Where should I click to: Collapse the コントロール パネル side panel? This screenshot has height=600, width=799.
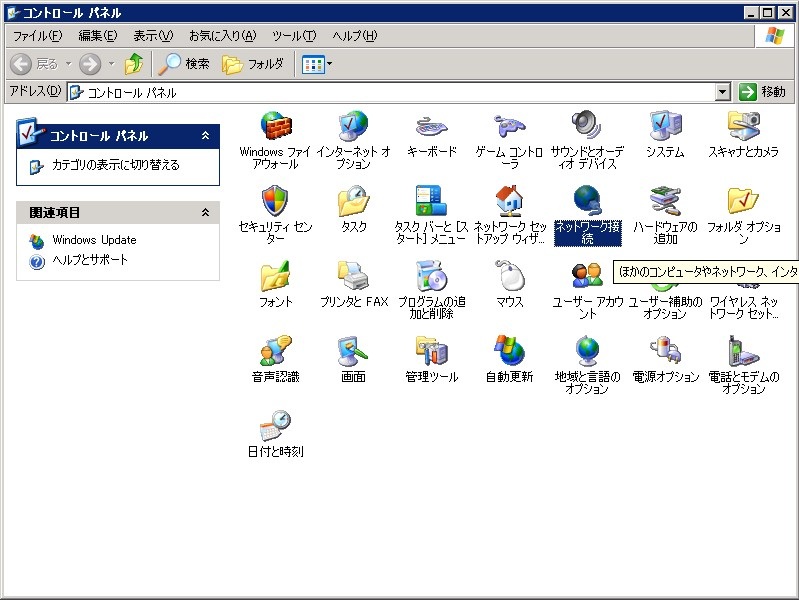click(205, 136)
